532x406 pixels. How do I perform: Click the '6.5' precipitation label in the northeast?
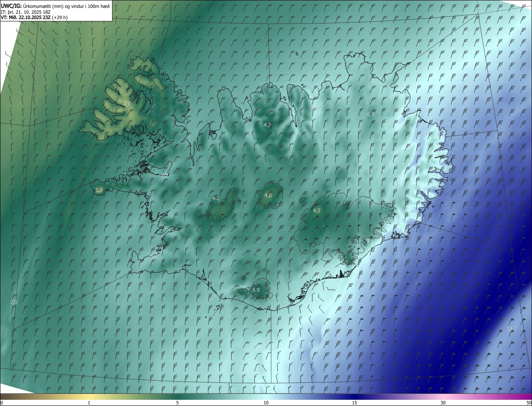(371, 114)
